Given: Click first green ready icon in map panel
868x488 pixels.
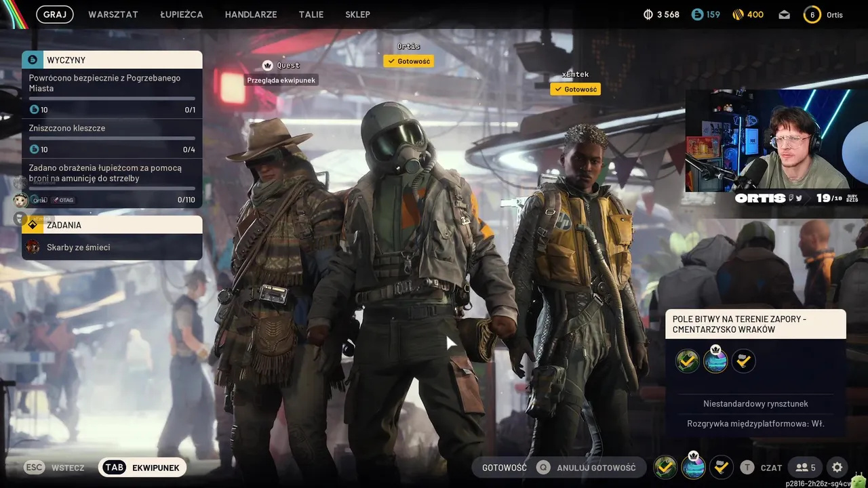Looking at the screenshot, I should point(688,361).
